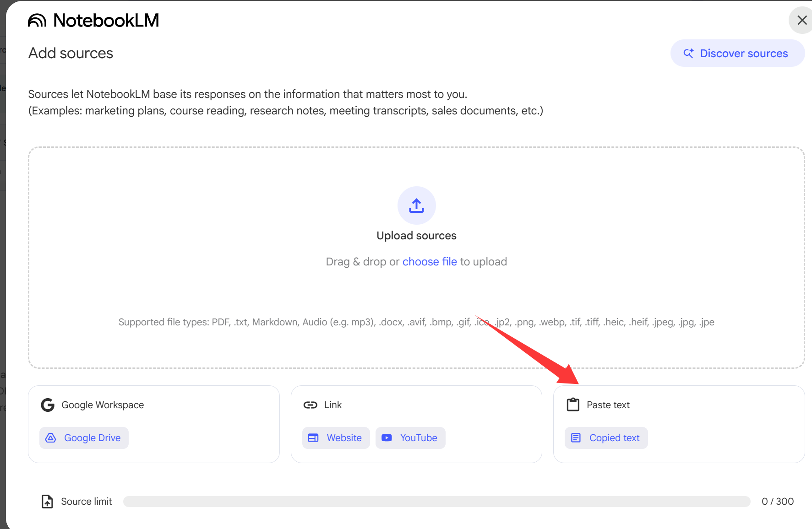Click the Add sources heading
Screen dimensions: 812x529
(x=71, y=54)
